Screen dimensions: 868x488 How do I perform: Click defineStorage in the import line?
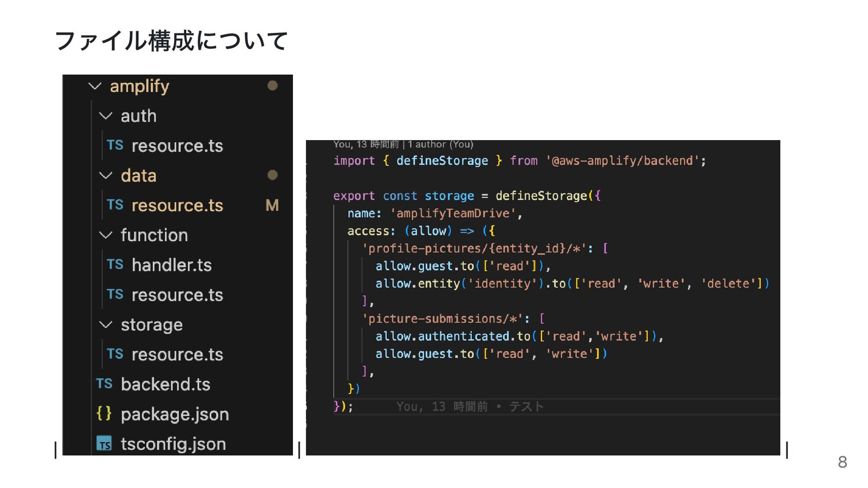442,161
